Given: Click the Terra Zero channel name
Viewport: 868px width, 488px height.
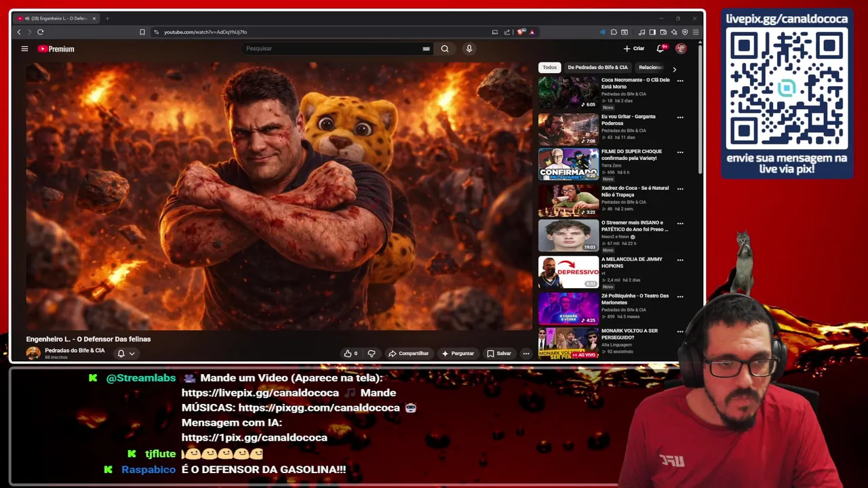Looking at the screenshot, I should coord(611,165).
